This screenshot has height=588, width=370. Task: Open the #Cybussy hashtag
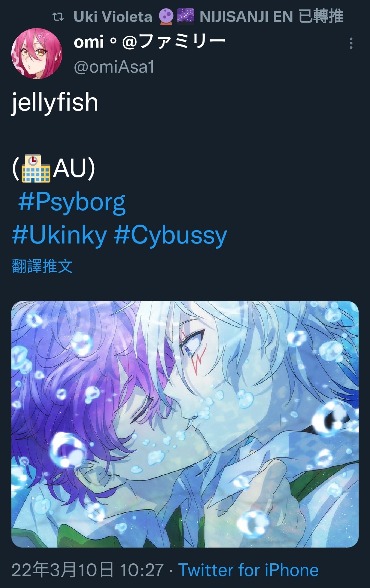pos(170,236)
